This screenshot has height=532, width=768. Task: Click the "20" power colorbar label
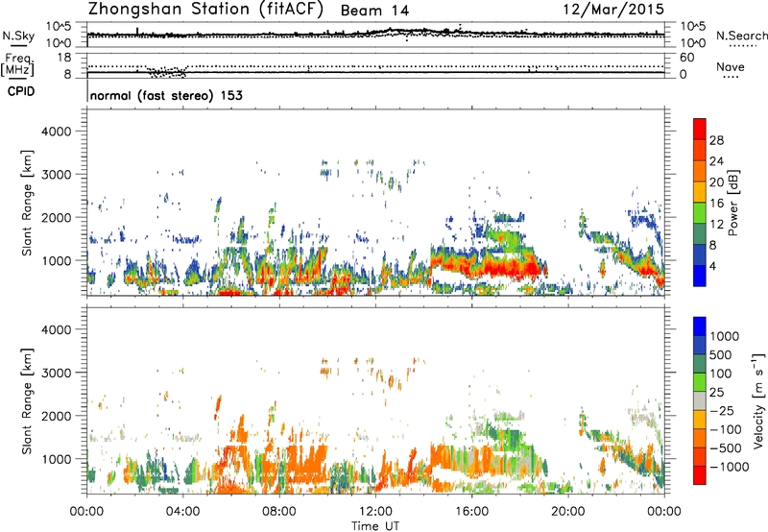tap(716, 182)
